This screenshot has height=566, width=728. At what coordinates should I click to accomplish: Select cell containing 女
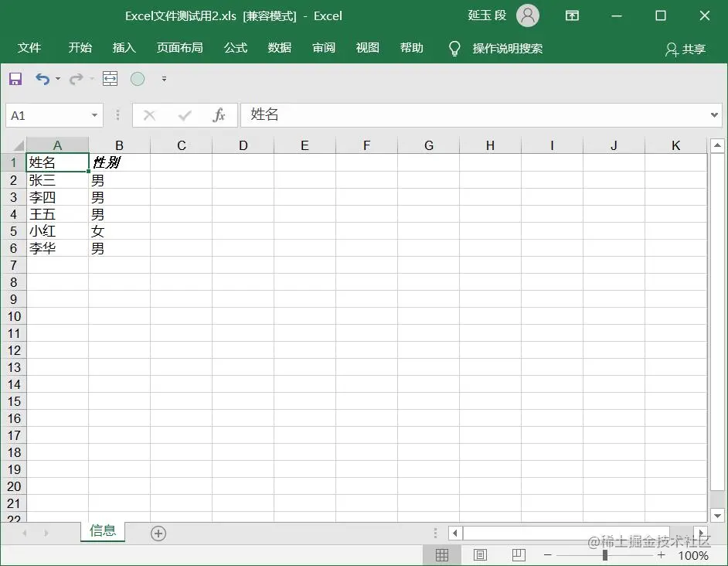119,231
